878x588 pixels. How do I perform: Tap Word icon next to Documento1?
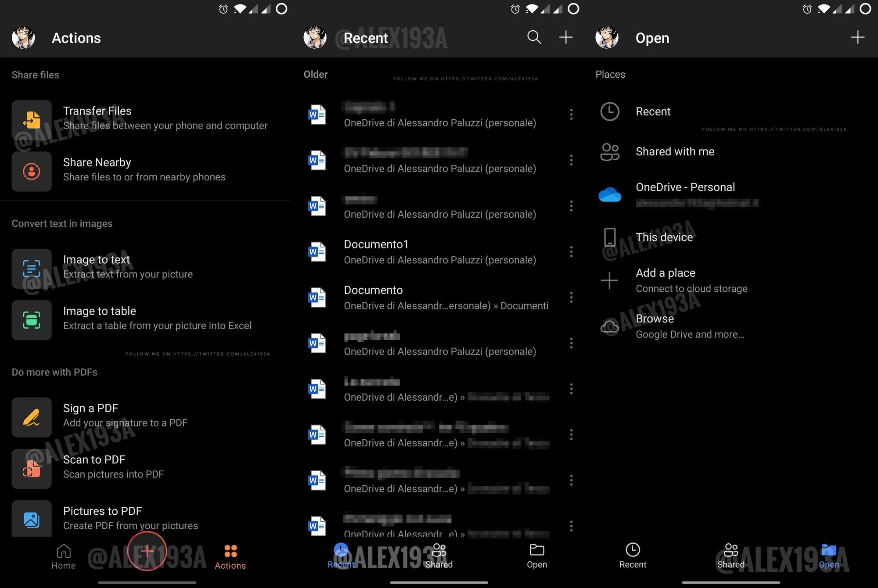(317, 252)
